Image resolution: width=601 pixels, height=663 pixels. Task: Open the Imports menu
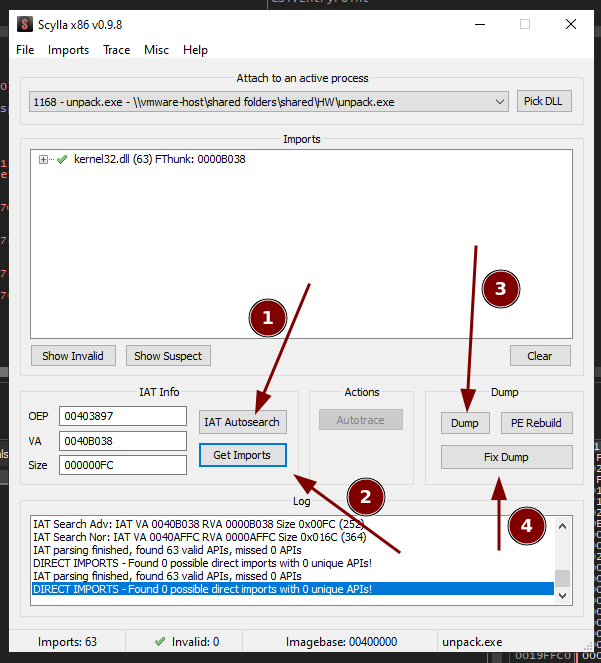[68, 50]
